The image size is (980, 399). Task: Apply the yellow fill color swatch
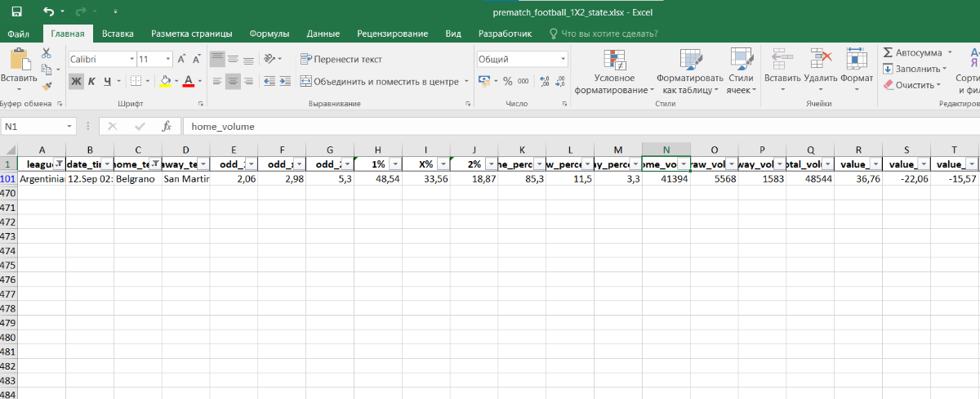pyautogui.click(x=165, y=81)
